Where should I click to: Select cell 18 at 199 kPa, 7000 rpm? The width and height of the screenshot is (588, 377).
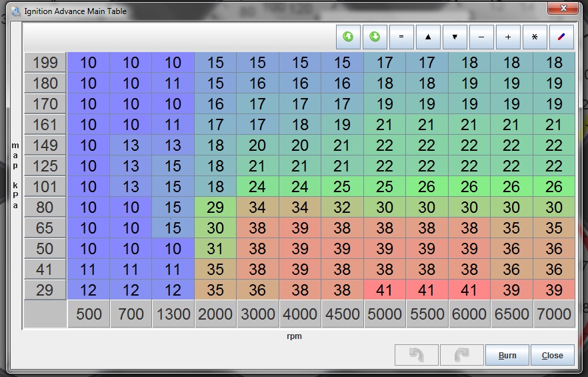pyautogui.click(x=554, y=62)
